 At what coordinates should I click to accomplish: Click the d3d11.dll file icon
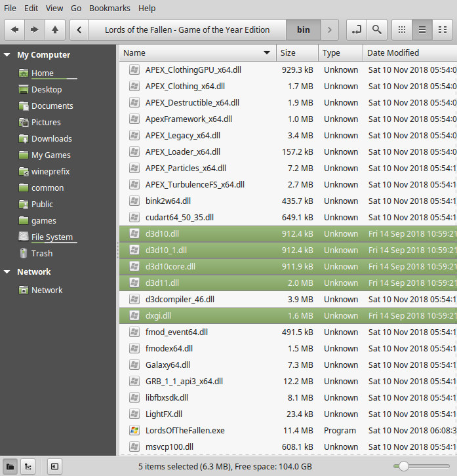(134, 283)
